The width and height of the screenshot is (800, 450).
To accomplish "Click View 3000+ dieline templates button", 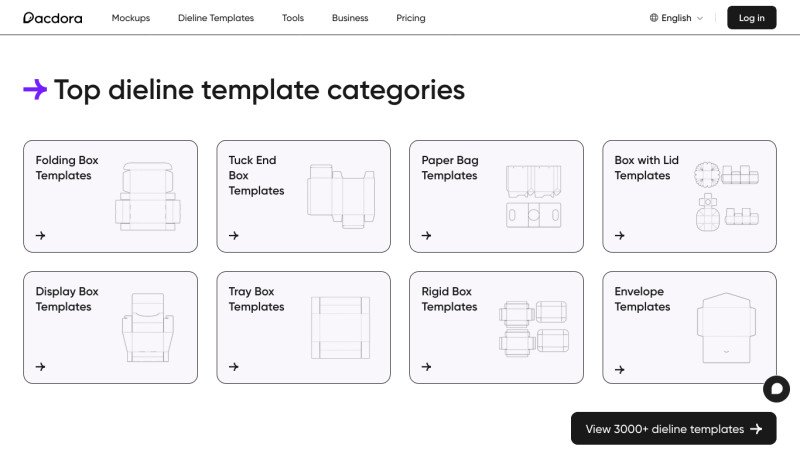I will 673,429.
